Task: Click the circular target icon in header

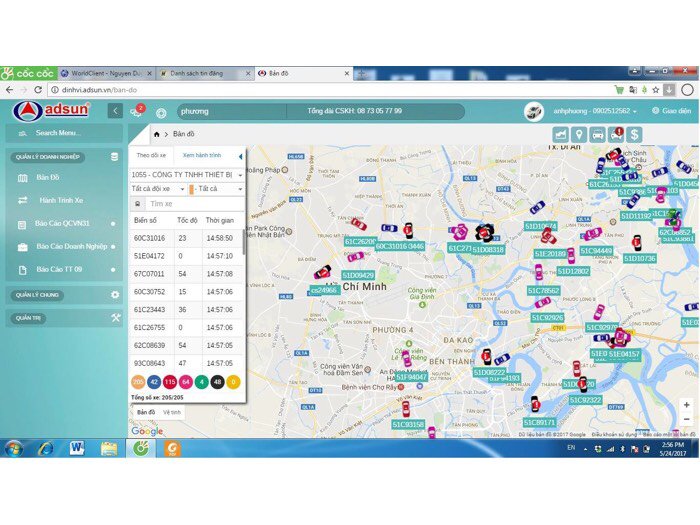Action: click(x=161, y=113)
